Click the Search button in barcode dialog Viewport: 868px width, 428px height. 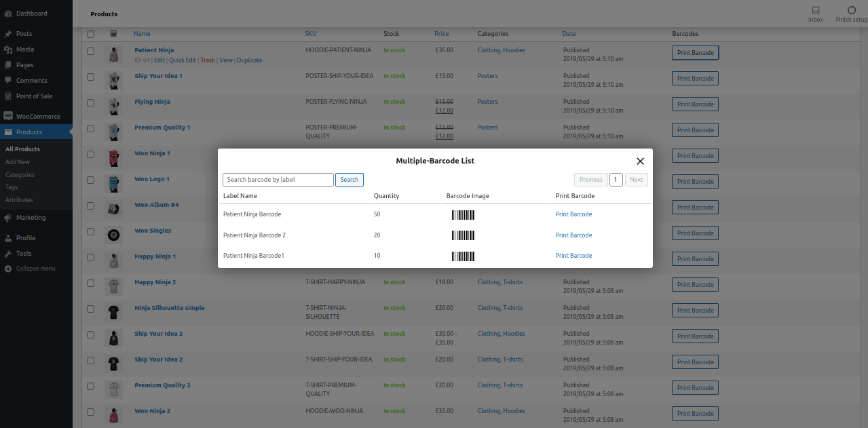tap(349, 179)
